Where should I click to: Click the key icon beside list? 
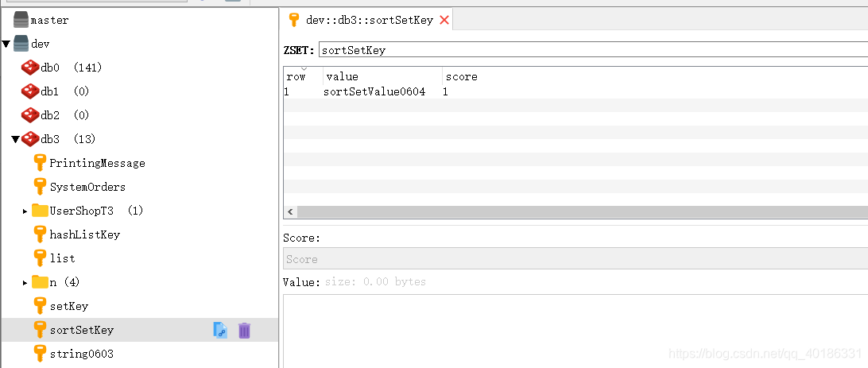(40, 258)
